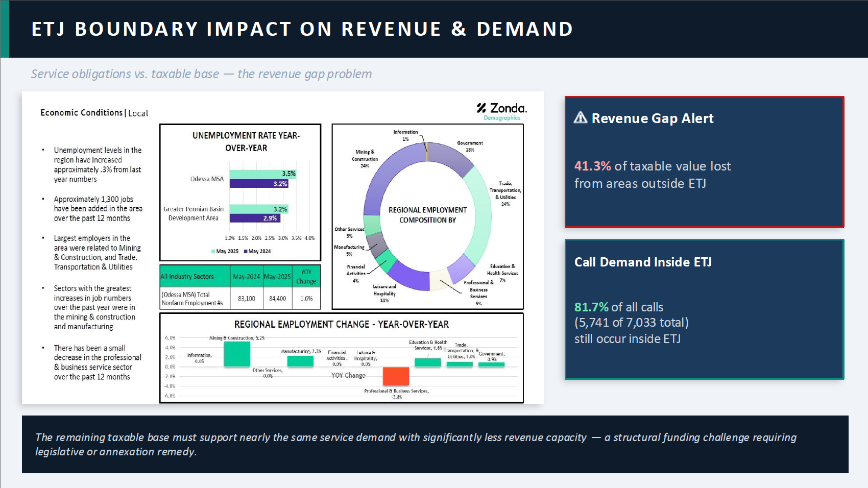Click the red Professional & Business Services bar
The image size is (868, 488).
pos(396,376)
